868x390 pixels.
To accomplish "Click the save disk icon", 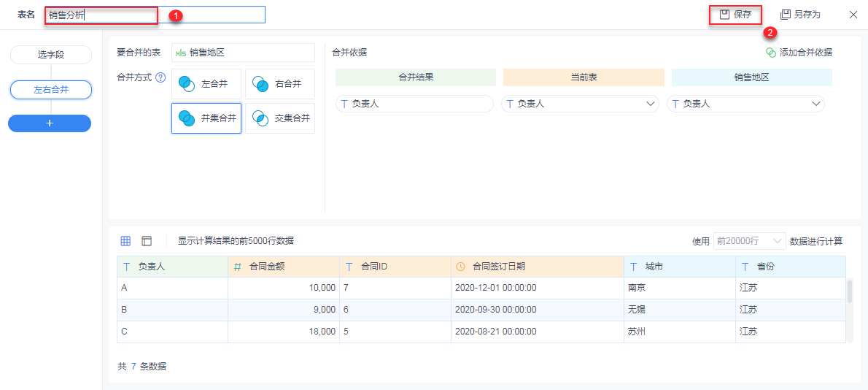I will [724, 15].
